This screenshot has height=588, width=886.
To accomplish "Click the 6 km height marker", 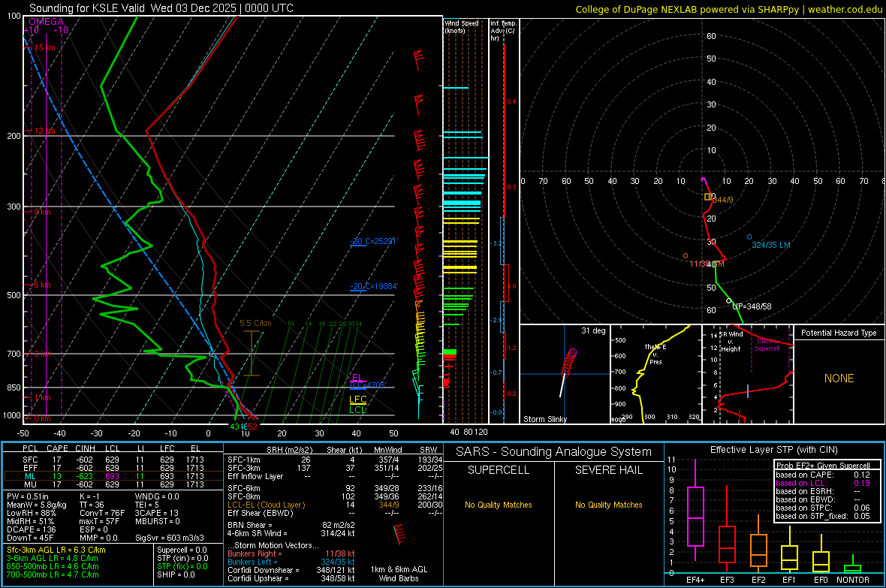I will coord(42,285).
